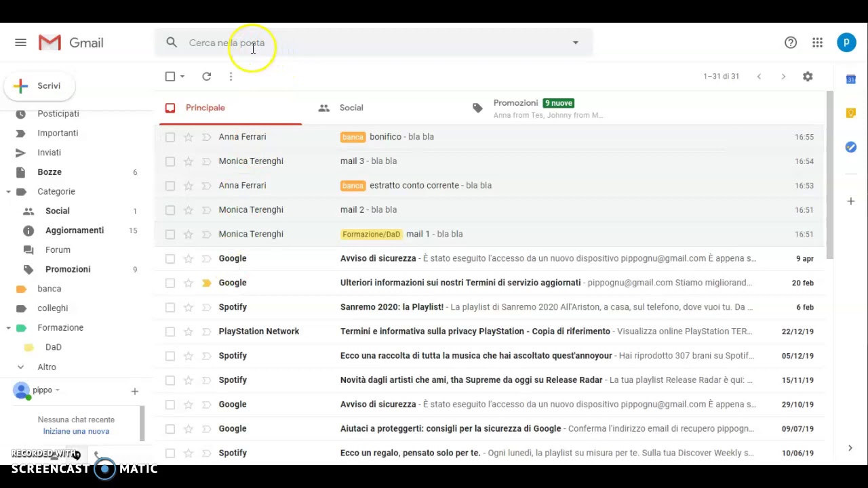This screenshot has width=868, height=488.
Task: Select the mail 3 email checkbox
Action: [170, 161]
